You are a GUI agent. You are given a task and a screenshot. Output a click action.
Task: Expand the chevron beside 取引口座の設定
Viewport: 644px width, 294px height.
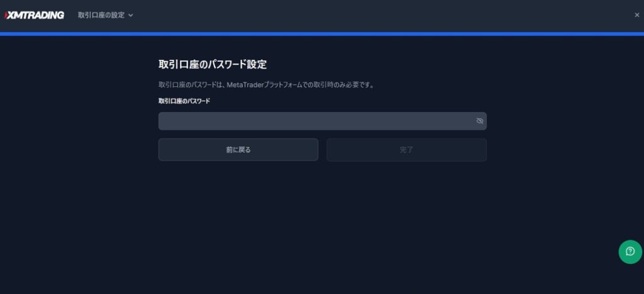(131, 16)
